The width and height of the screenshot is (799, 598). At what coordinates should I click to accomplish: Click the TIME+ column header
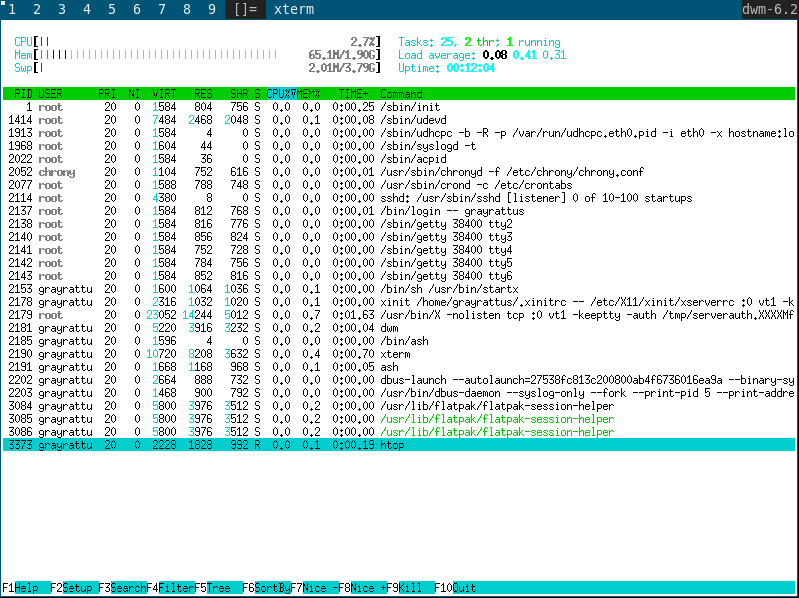(x=351, y=94)
